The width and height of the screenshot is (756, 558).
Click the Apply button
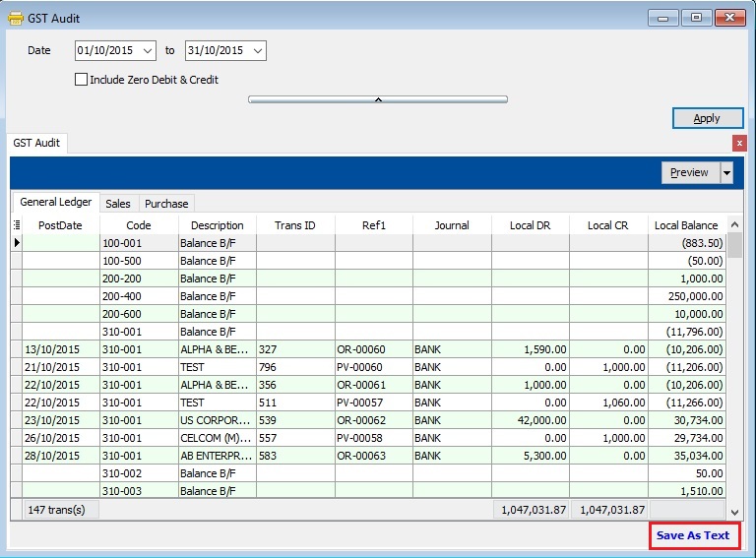pos(708,118)
